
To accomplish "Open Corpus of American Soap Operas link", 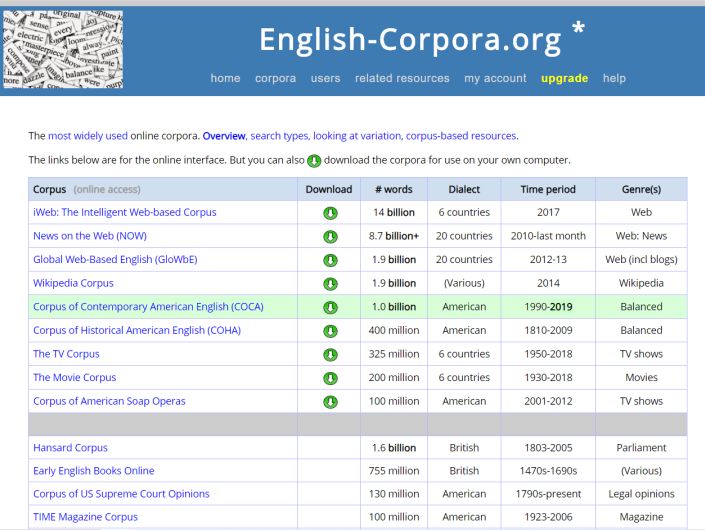I will [x=109, y=401].
